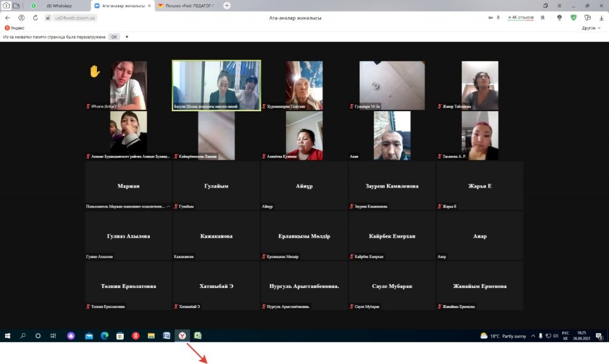Switch to the Письмо Fwd mail tab

point(187,5)
